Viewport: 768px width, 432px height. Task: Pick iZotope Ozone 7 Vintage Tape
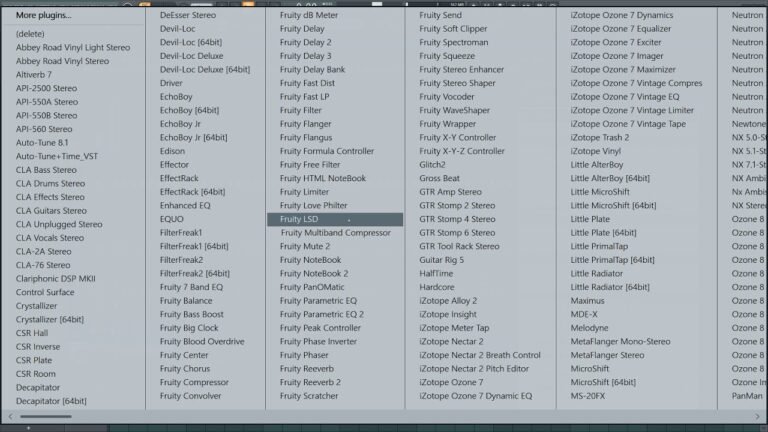pos(628,124)
